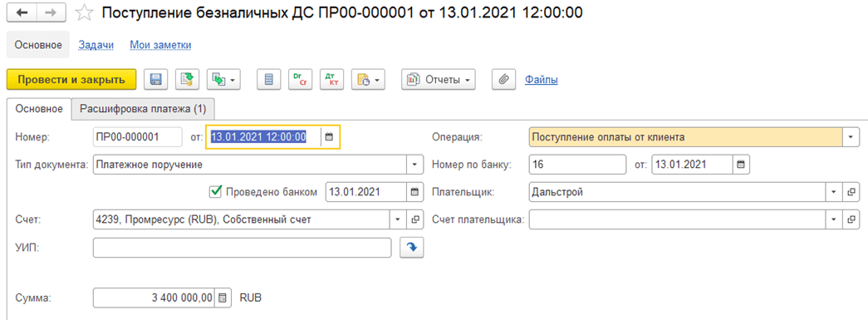Image resolution: width=868 pixels, height=320 pixels.
Task: Click the document date field 13.01.2021 12:00:00
Action: pos(264,137)
